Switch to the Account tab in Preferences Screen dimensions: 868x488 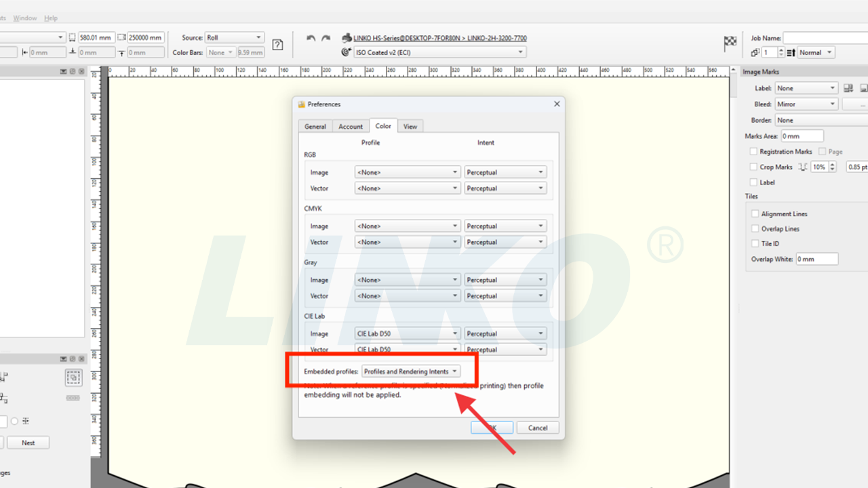tap(351, 126)
